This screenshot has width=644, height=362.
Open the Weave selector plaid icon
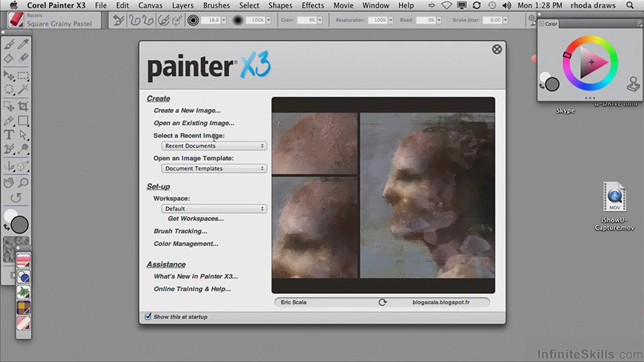pyautogui.click(x=23, y=308)
